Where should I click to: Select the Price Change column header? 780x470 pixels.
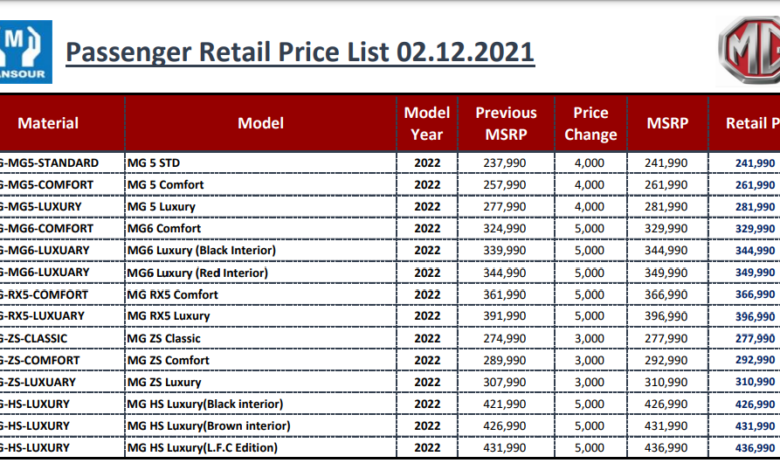590,123
